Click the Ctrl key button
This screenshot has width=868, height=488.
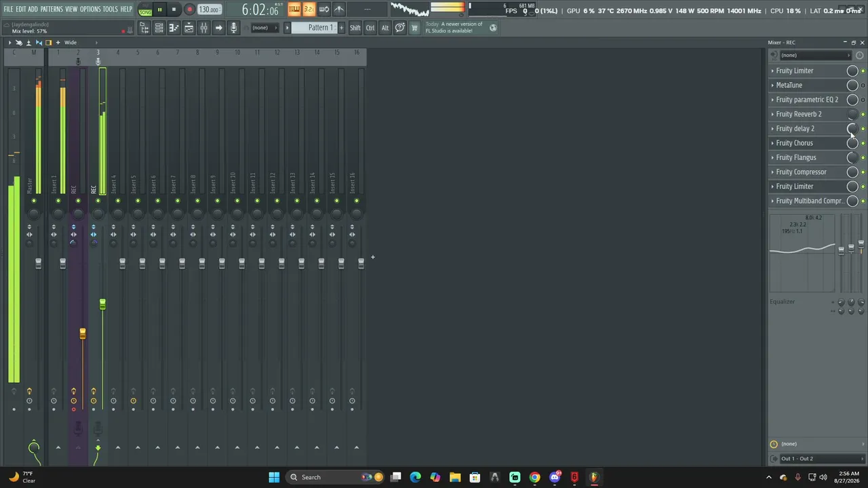click(x=370, y=28)
